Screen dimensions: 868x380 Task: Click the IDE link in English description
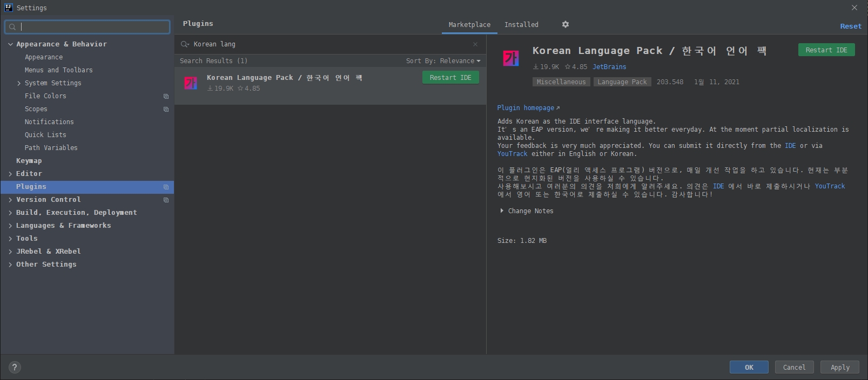pyautogui.click(x=790, y=146)
